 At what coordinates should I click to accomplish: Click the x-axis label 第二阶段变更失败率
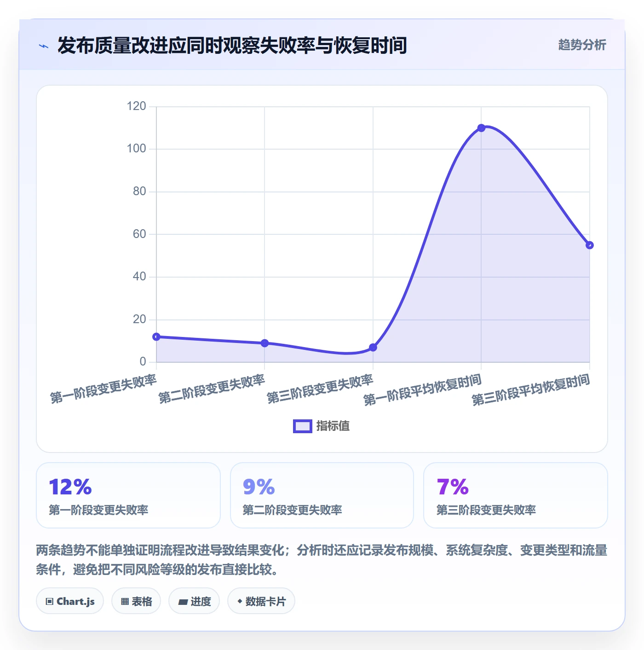[212, 389]
